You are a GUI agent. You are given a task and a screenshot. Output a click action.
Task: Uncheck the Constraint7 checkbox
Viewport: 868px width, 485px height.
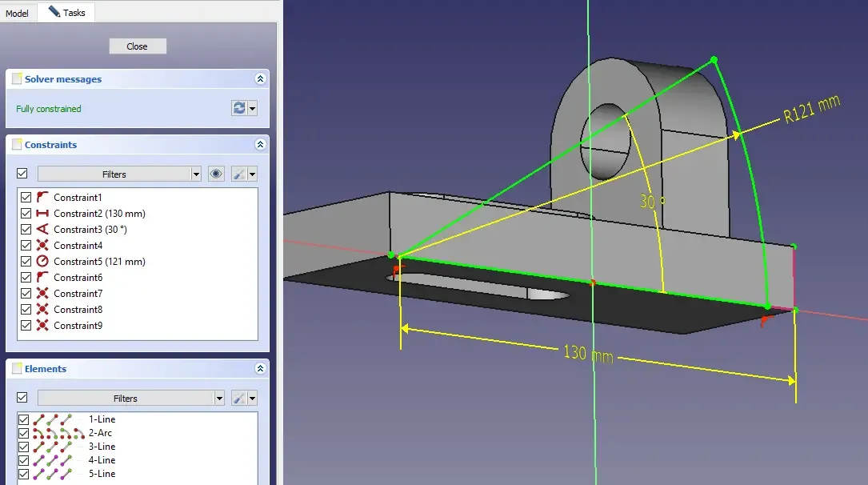click(x=26, y=294)
